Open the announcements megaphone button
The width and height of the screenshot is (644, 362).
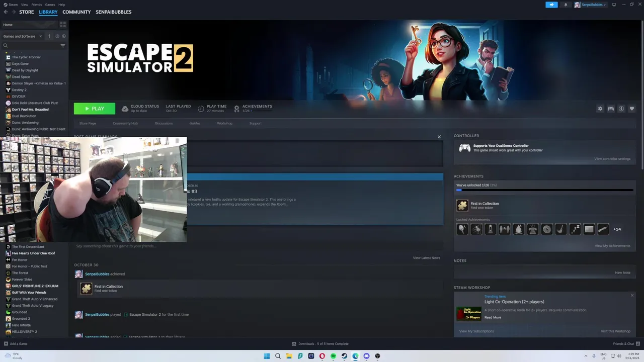click(551, 5)
